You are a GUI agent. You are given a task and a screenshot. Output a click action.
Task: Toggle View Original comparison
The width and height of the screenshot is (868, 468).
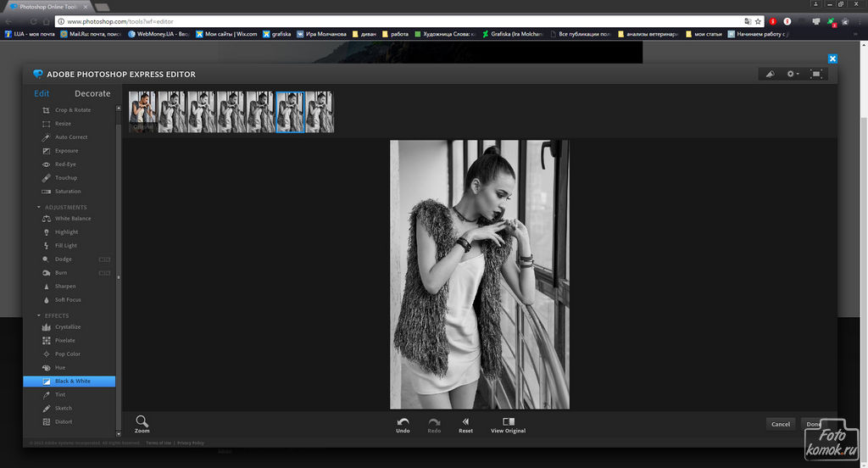(x=508, y=424)
